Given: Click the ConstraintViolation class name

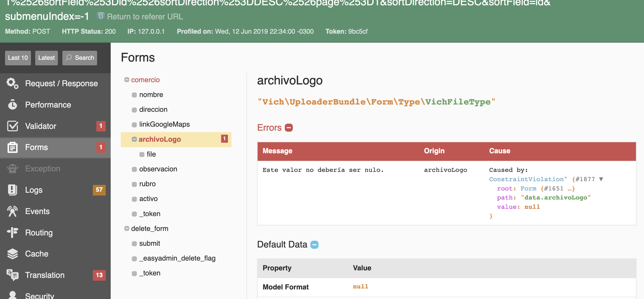Looking at the screenshot, I should click(x=526, y=179).
